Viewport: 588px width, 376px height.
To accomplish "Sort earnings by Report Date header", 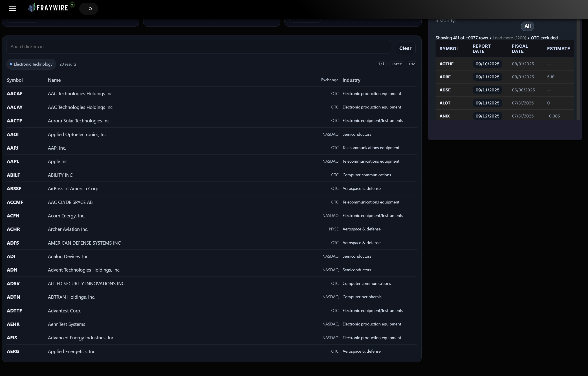I will click(x=481, y=49).
